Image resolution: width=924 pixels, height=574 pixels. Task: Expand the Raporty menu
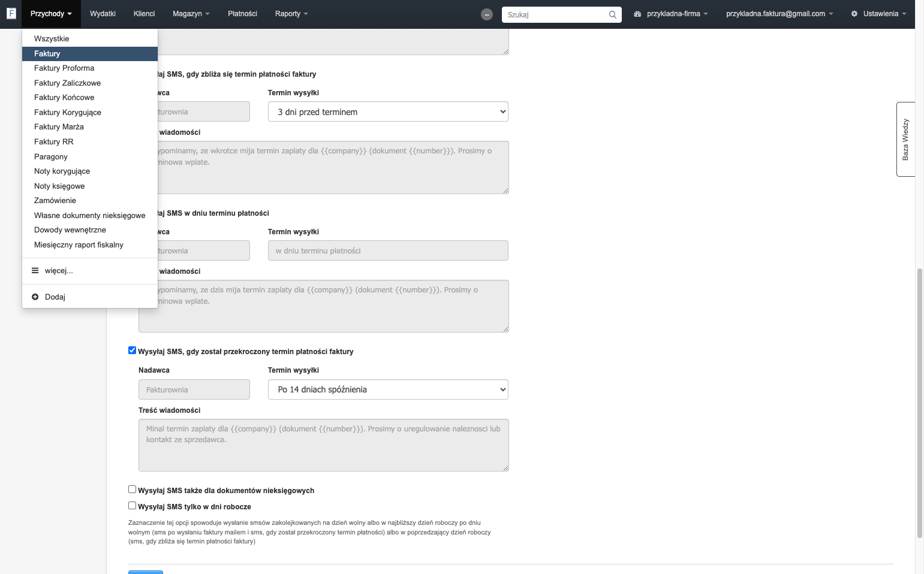[x=291, y=14]
